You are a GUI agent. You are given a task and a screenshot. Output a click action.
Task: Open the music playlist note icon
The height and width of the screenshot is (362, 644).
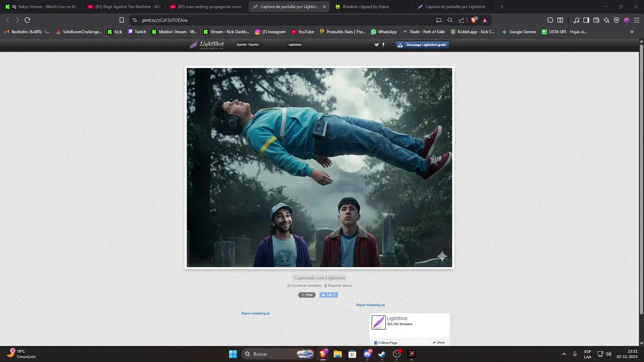click(576, 20)
